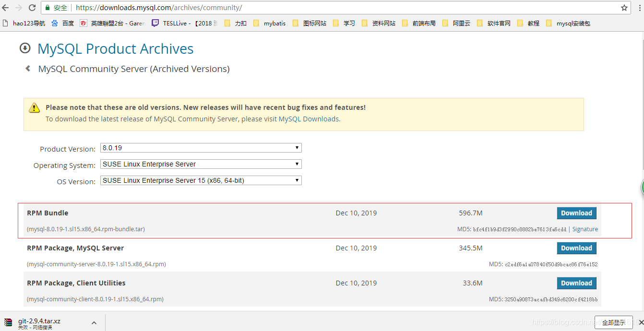Click the git-2.9.4.tar.xz file icon
644x331 pixels.
(x=8, y=322)
